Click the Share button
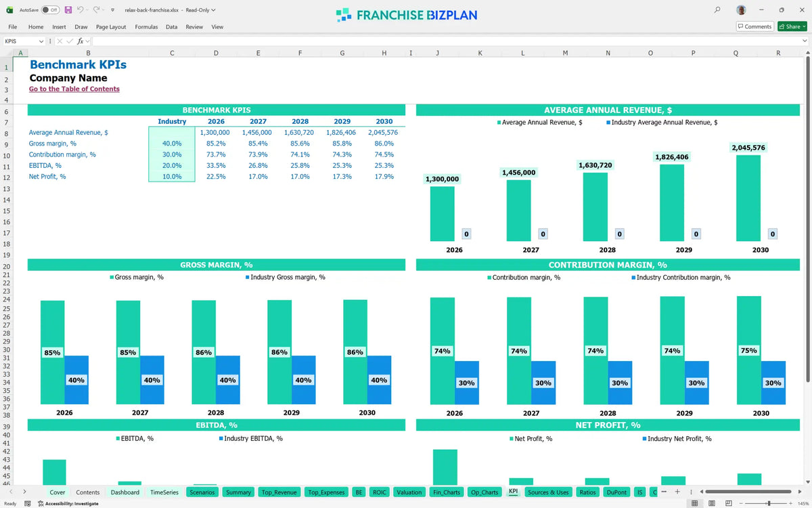812x508 pixels. tap(792, 26)
